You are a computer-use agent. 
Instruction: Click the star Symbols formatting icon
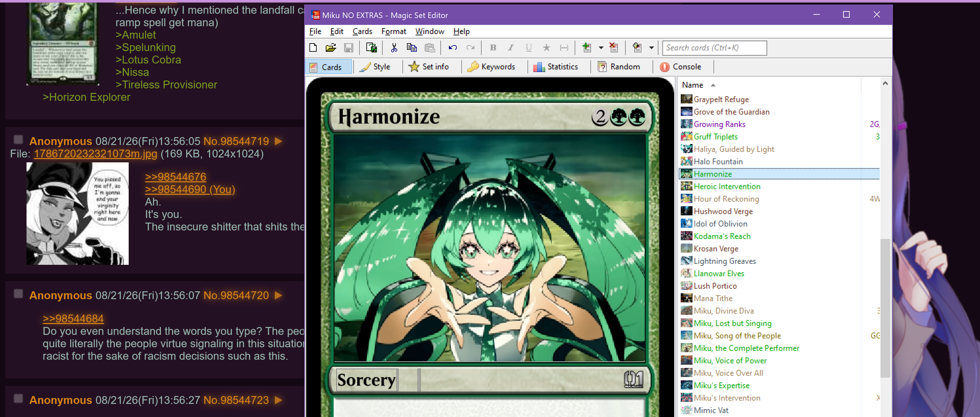tap(546, 47)
